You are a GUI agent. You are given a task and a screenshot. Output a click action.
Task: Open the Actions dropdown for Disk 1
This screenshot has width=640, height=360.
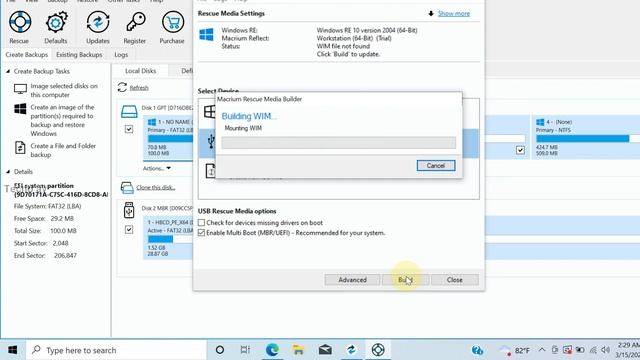[157, 168]
